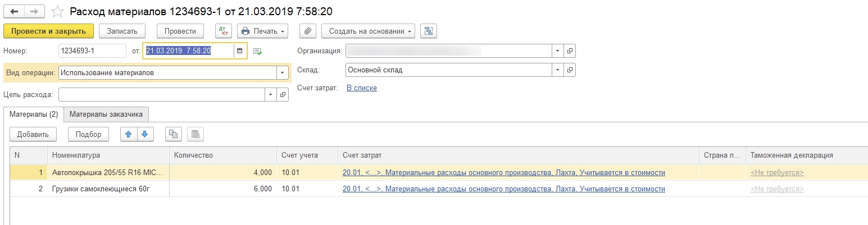Move the row down with blue arrow
Image resolution: width=868 pixels, height=225 pixels.
coord(144,134)
